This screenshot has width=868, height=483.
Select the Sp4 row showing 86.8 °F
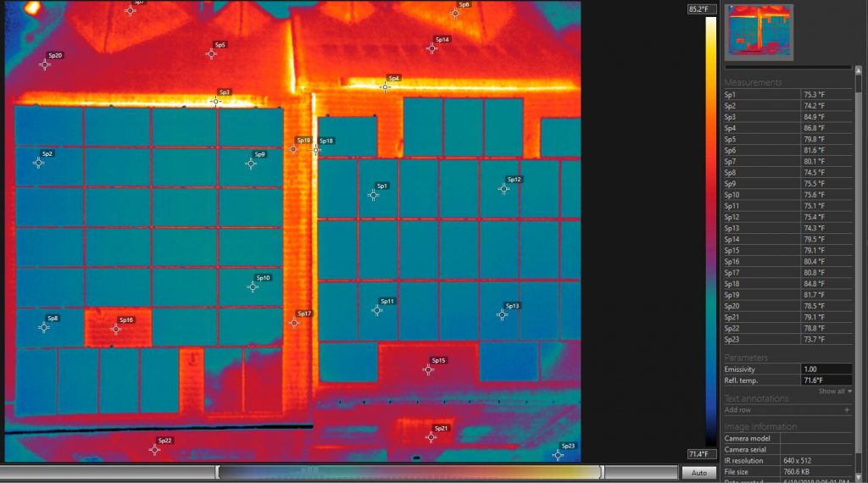(787, 128)
